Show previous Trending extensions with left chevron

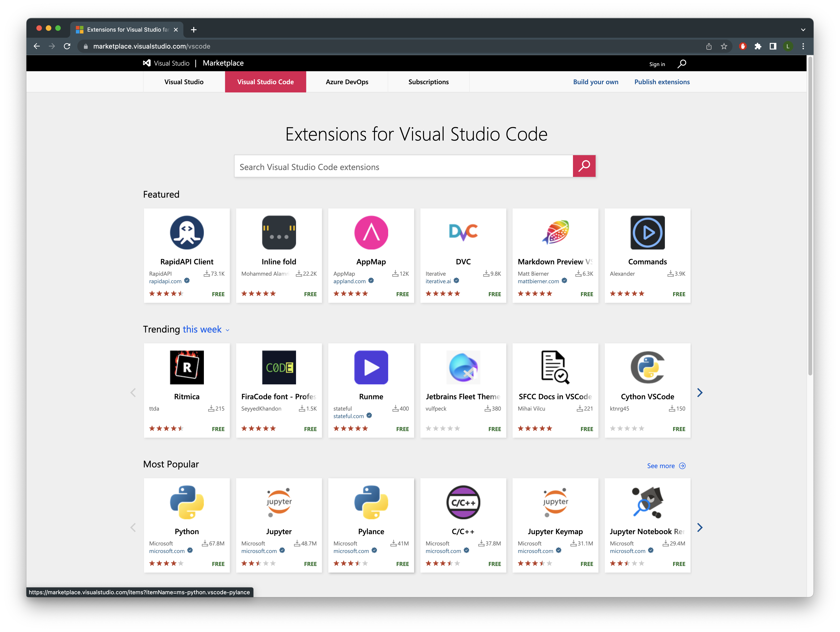click(x=133, y=393)
